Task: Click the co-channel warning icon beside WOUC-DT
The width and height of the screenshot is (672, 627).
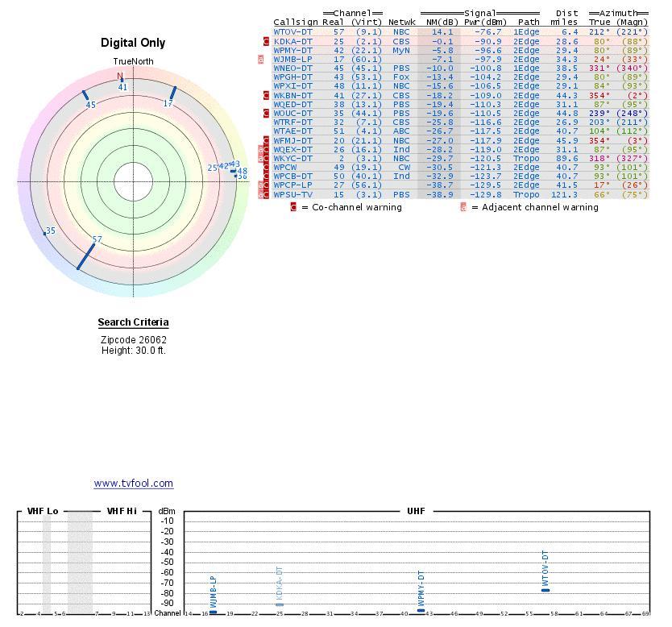Action: click(x=267, y=114)
